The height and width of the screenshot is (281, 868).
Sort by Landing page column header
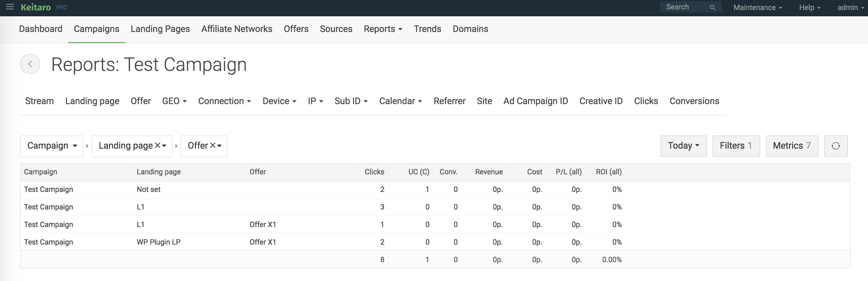click(x=159, y=172)
